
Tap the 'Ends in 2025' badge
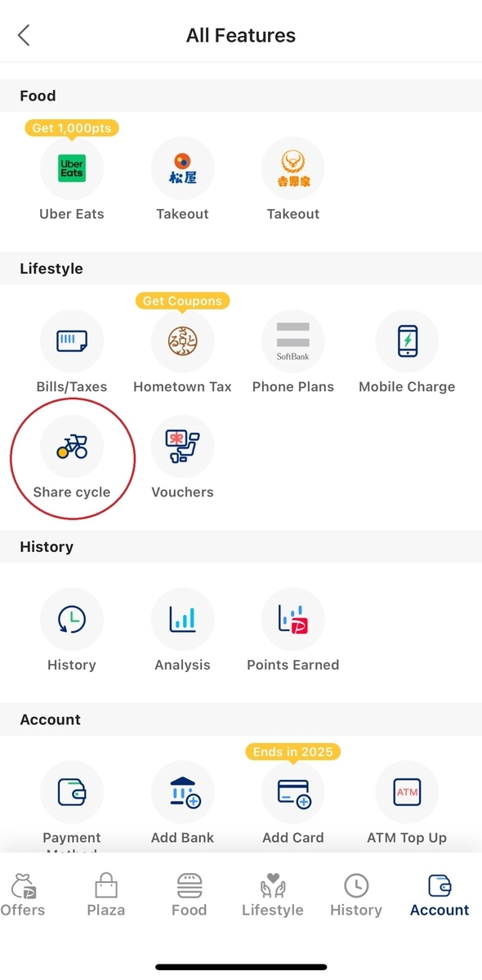click(x=293, y=751)
